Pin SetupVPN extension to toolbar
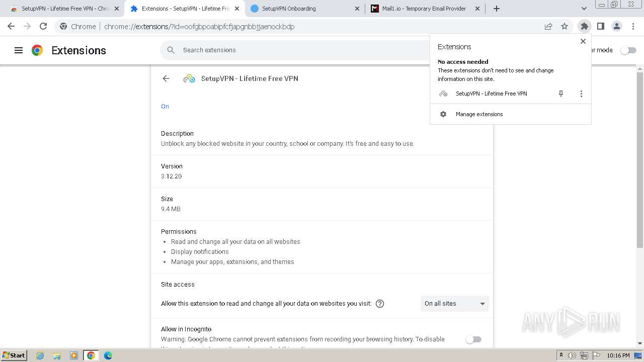The height and width of the screenshot is (362, 644). point(561,94)
